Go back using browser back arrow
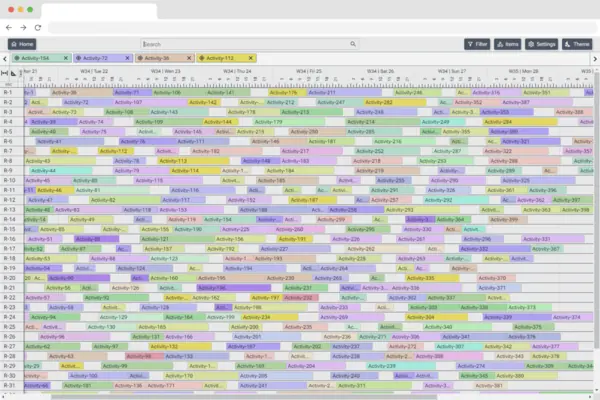This screenshot has width=600, height=400. tap(9, 28)
